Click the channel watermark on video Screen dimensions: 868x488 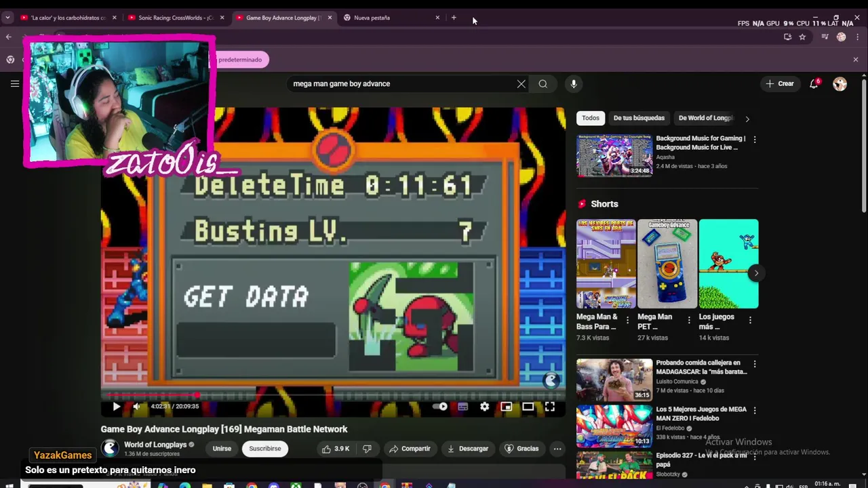pyautogui.click(x=551, y=380)
